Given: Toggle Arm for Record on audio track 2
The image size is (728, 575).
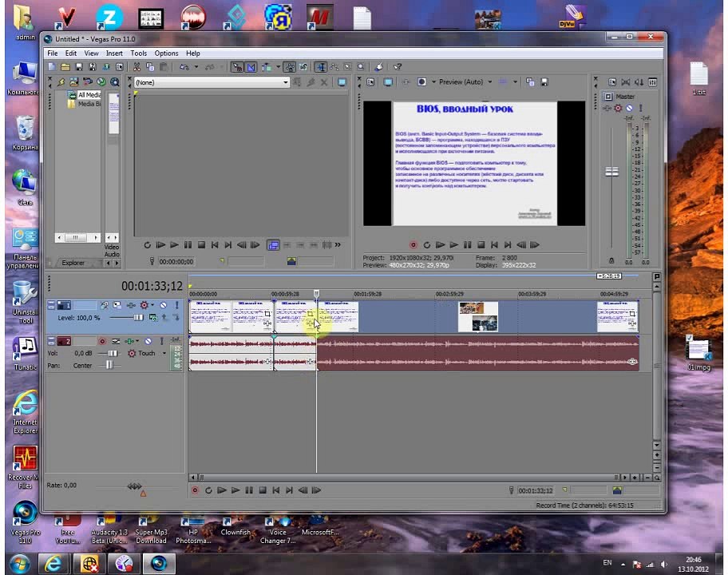Looking at the screenshot, I should [102, 341].
